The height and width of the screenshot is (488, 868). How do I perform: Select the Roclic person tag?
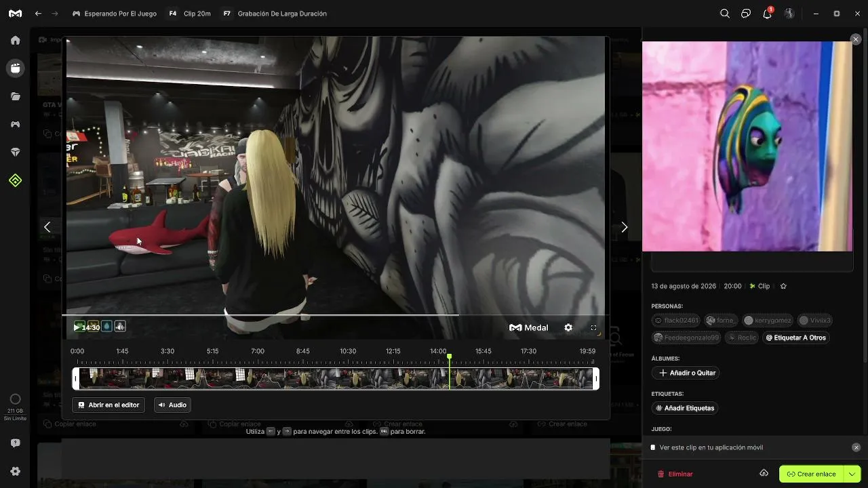[x=741, y=338]
